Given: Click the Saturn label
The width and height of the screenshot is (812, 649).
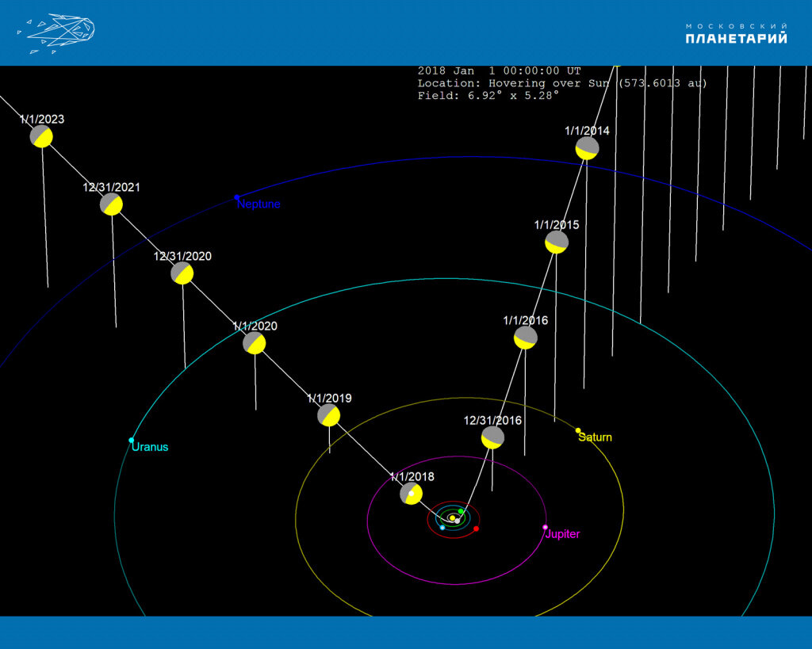Looking at the screenshot, I should click(x=595, y=437).
